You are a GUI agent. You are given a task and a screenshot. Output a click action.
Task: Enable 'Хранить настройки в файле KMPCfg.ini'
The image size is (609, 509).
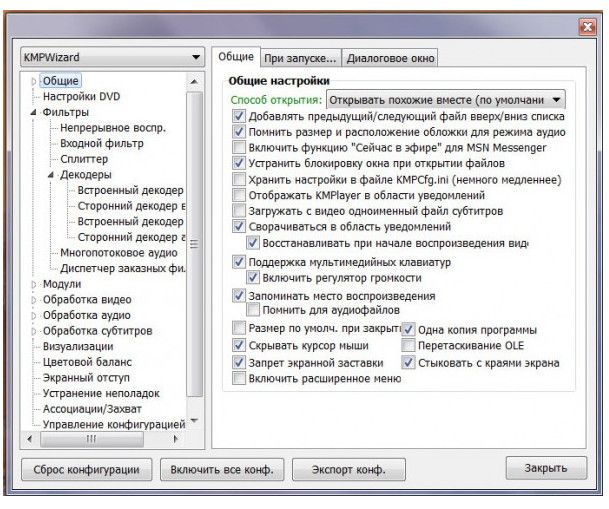[x=239, y=180]
